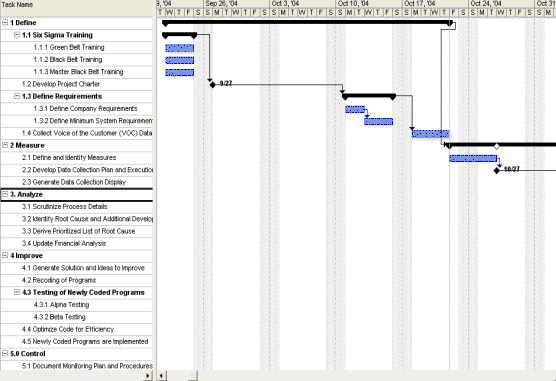
Task: Click the Gantt chart scroll left arrow
Action: click(161, 376)
